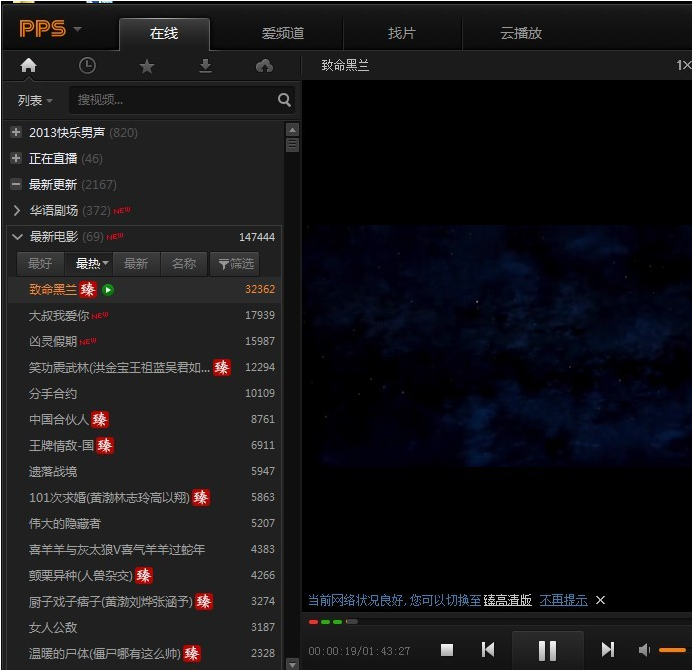This screenshot has width=692, height=670.
Task: Click the 不再提示 link
Action: pos(564,600)
